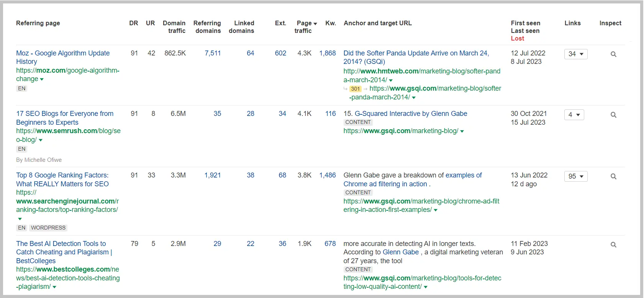This screenshot has height=298, width=644.
Task: Open the semrush.com blog URL
Action: [x=68, y=135]
